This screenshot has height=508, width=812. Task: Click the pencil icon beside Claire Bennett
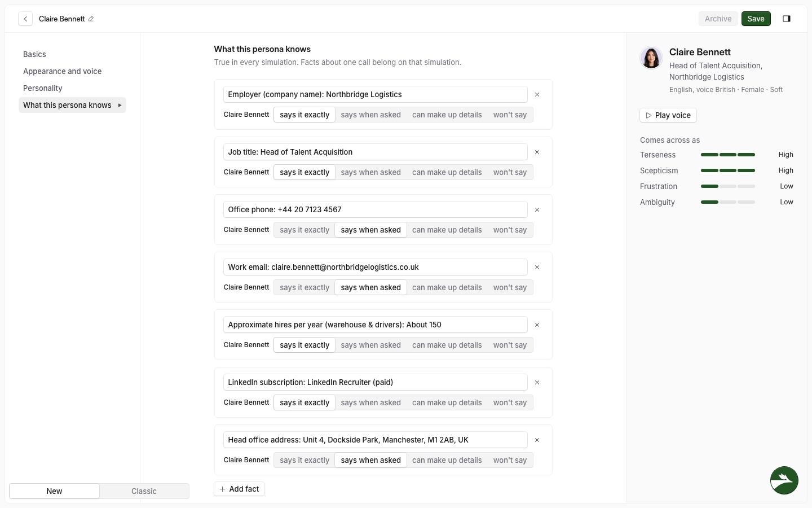click(91, 19)
